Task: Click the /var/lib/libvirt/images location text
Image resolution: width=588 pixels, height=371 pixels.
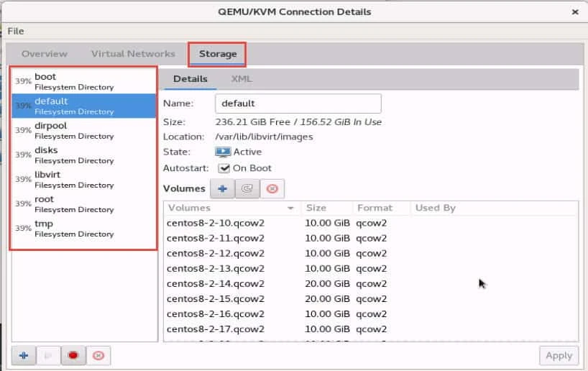Action: click(x=264, y=137)
